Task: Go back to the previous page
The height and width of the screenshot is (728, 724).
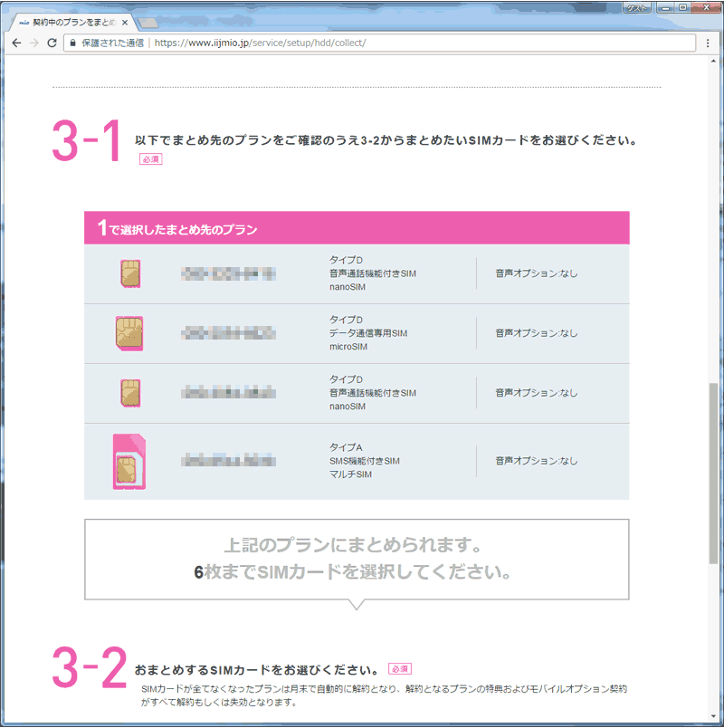Action: pyautogui.click(x=16, y=43)
